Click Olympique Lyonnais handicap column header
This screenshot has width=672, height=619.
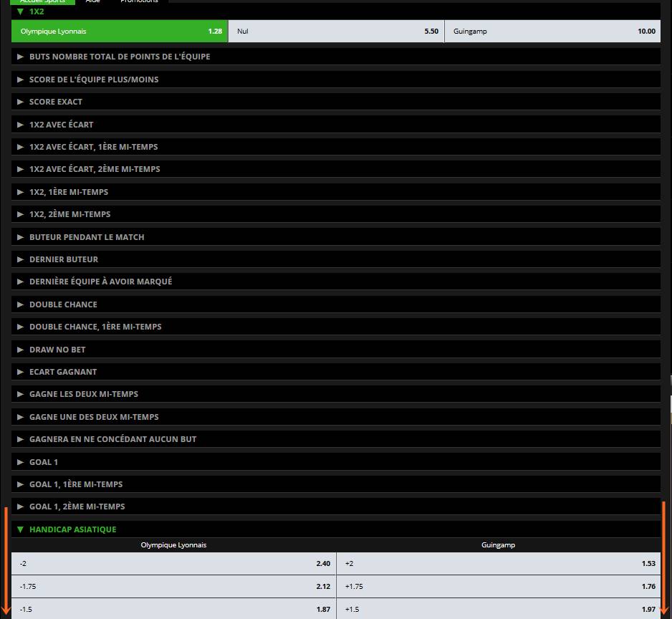pos(173,544)
